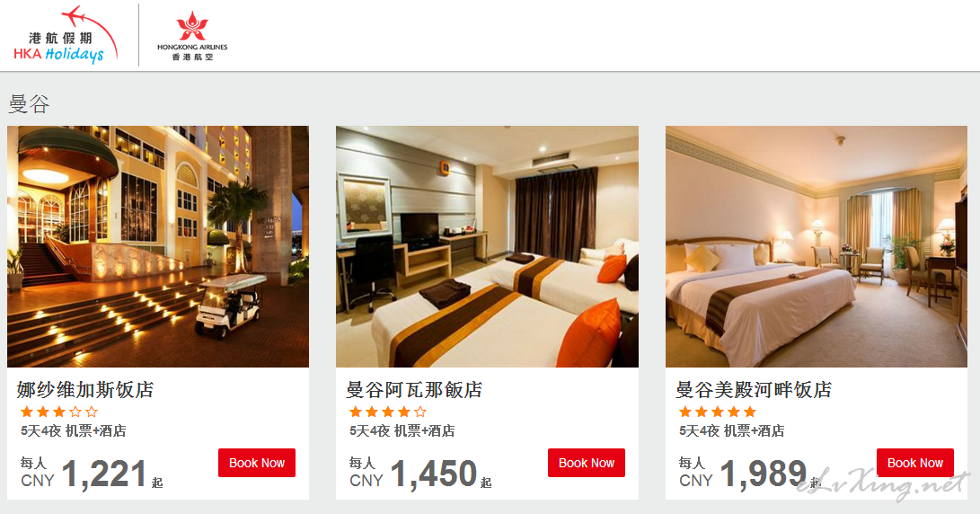980x514 pixels.
Task: Open the 娜纱维加斯饭店 exterior photo
Action: pos(158,246)
